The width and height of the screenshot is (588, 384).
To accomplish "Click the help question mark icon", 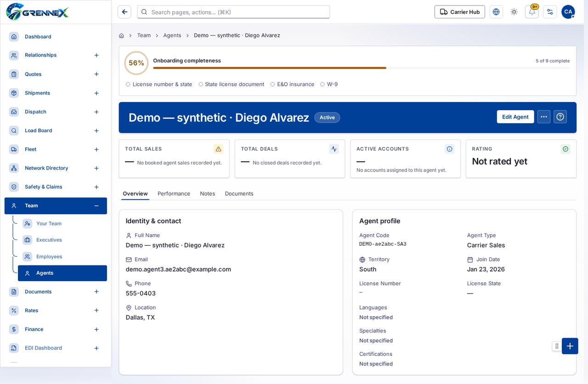I will click(560, 117).
